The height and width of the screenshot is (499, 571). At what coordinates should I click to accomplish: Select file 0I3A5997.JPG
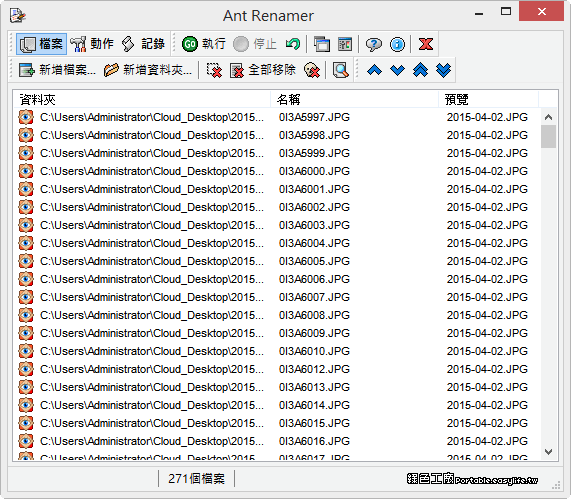pos(314,117)
